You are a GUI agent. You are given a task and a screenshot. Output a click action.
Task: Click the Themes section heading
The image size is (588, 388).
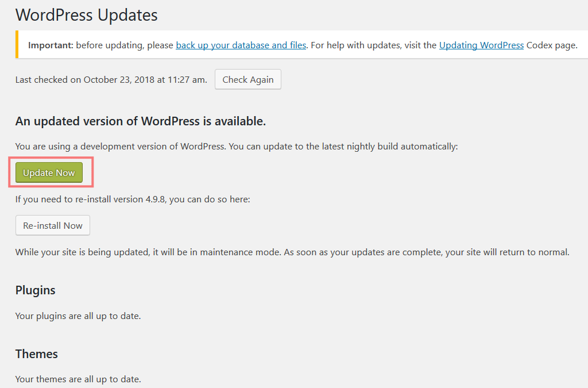(x=36, y=354)
